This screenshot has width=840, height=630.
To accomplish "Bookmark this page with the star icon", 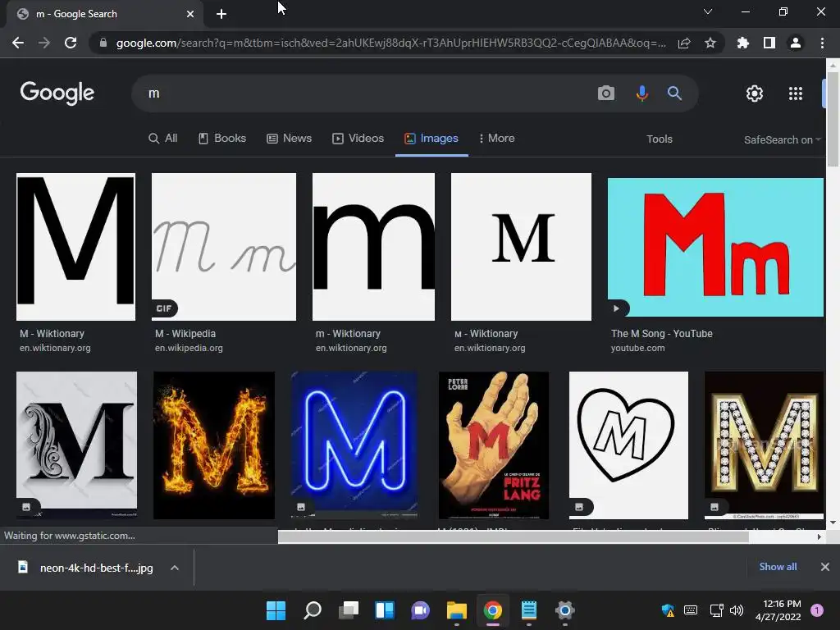I will point(710,43).
